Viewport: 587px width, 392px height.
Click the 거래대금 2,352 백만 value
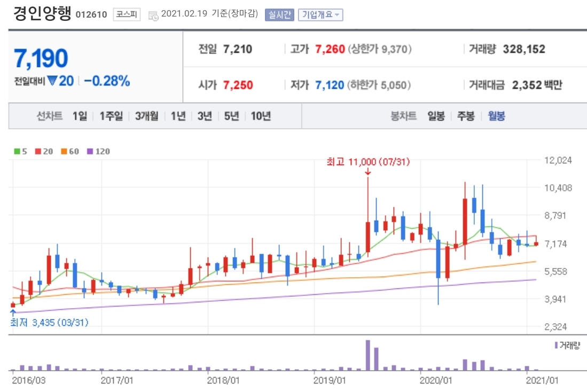pos(537,85)
